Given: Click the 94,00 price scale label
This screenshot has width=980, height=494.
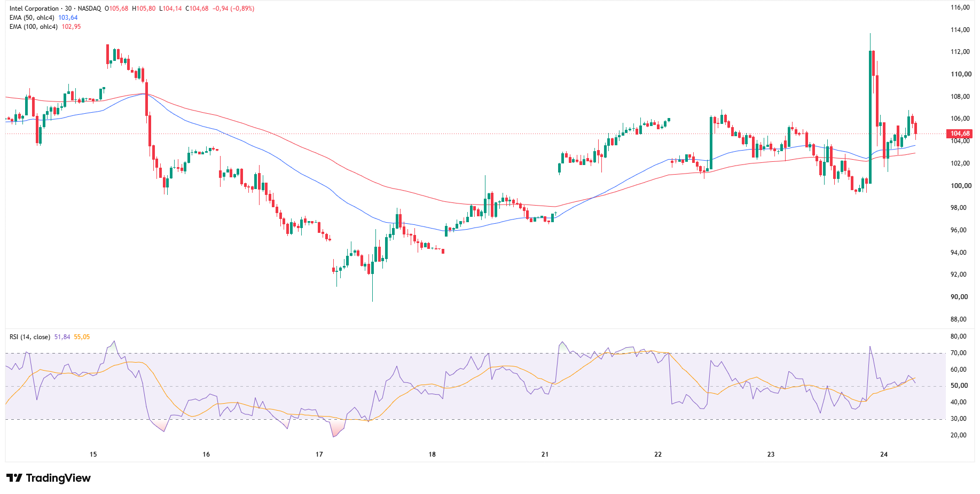Looking at the screenshot, I should pyautogui.click(x=959, y=253).
